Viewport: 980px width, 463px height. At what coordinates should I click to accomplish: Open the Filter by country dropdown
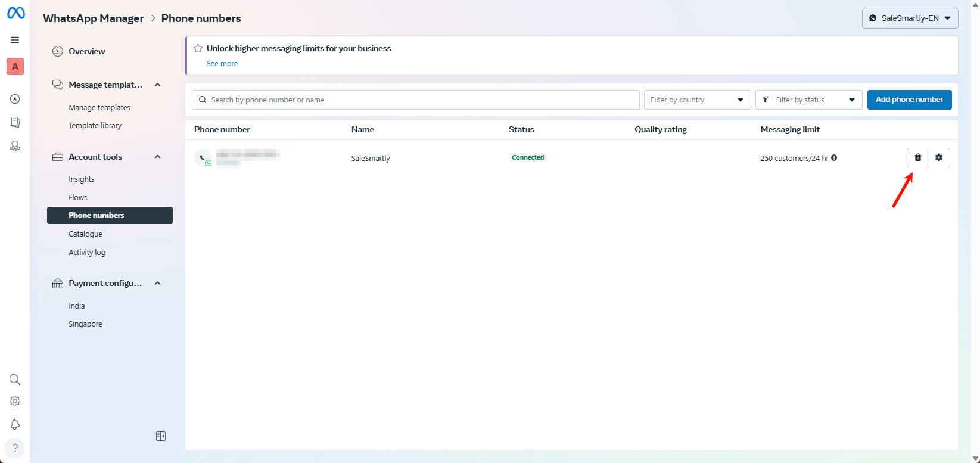pyautogui.click(x=697, y=100)
